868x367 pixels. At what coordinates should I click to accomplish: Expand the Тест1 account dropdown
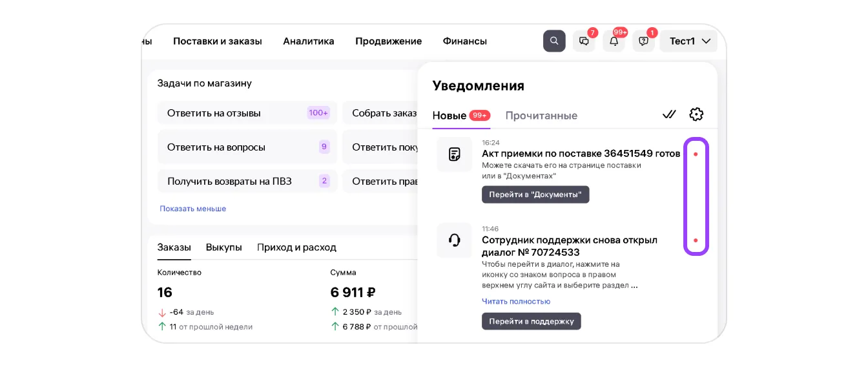pos(689,41)
